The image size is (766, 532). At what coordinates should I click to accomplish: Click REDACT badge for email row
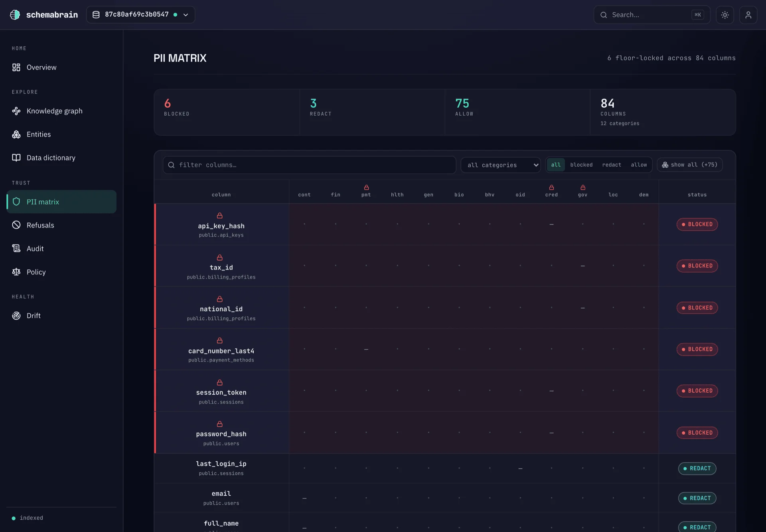[x=697, y=498]
